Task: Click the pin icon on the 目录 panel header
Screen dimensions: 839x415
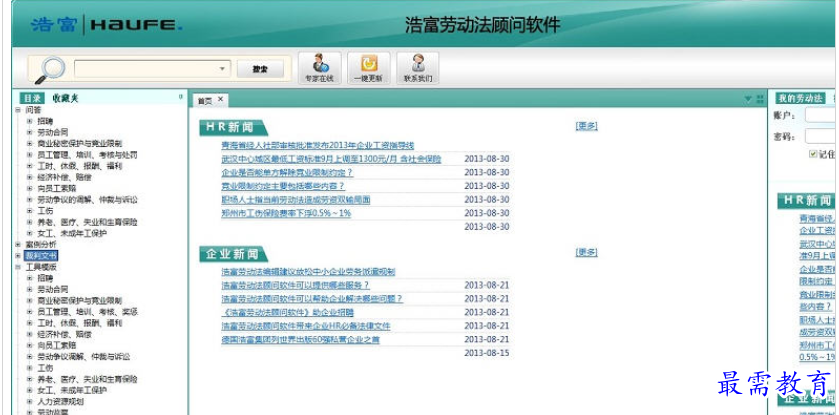Action: click(x=180, y=97)
